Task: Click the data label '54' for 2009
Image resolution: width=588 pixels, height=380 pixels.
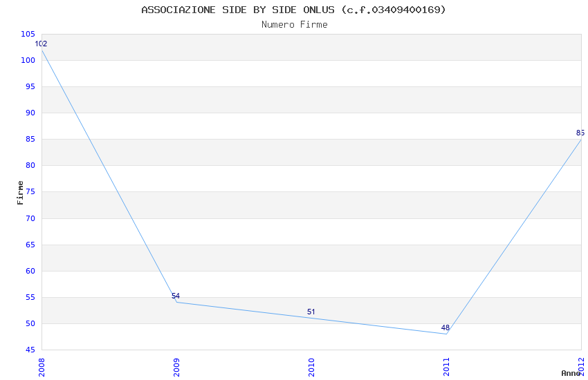Action: coord(176,296)
